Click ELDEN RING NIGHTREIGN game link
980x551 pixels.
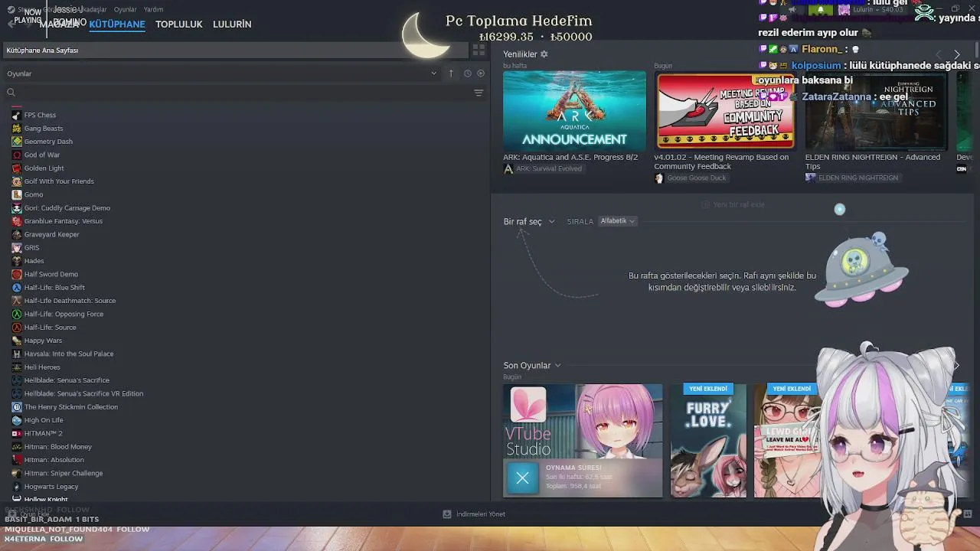[858, 178]
